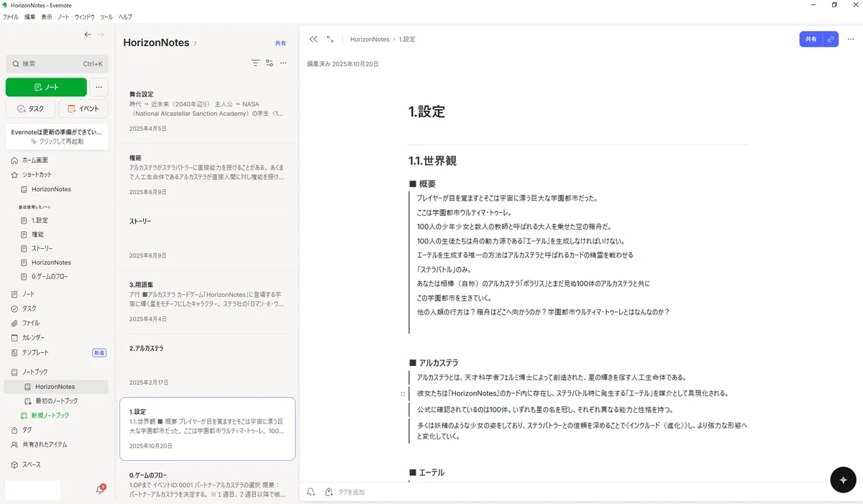Image resolution: width=863 pixels, height=504 pixels.
Task: Select 最初のノートブック in sidebar
Action: pyautogui.click(x=57, y=400)
